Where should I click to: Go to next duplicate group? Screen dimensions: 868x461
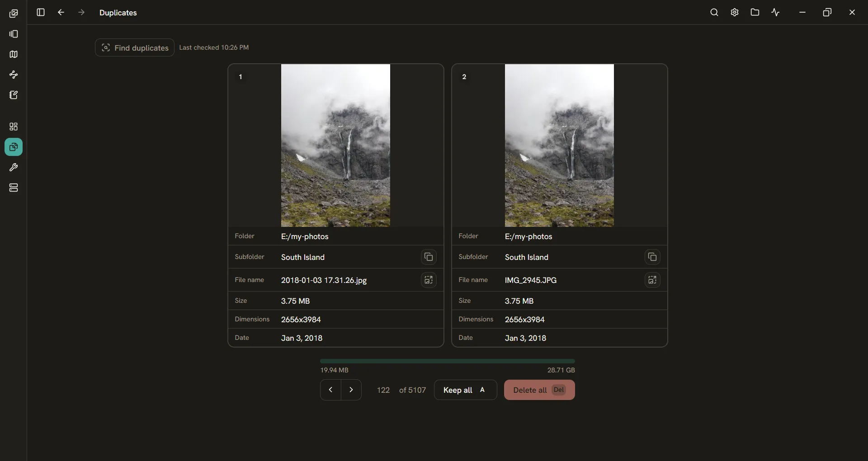351,390
